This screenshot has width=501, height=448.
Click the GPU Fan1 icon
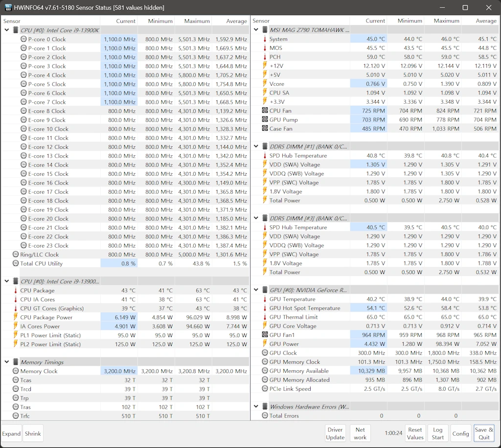coord(265,335)
